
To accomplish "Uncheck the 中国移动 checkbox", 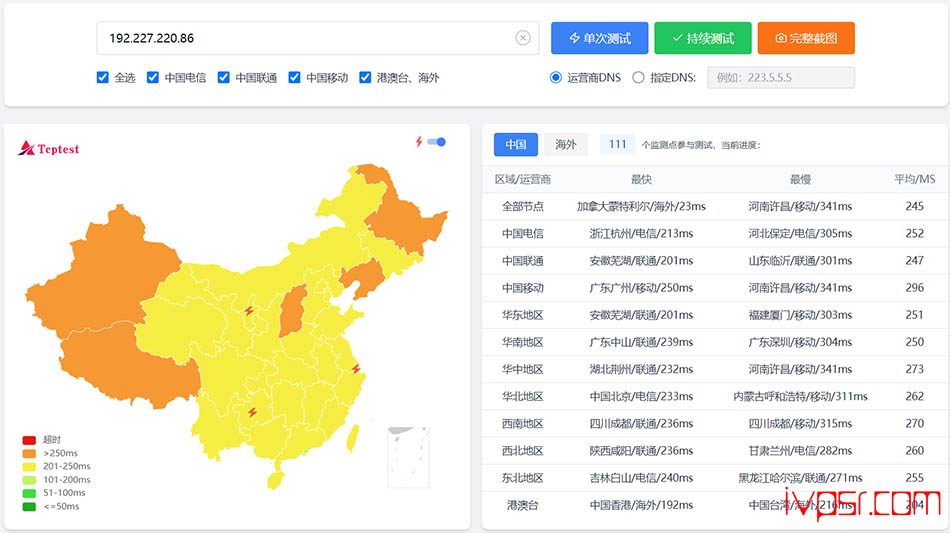I will pyautogui.click(x=294, y=78).
